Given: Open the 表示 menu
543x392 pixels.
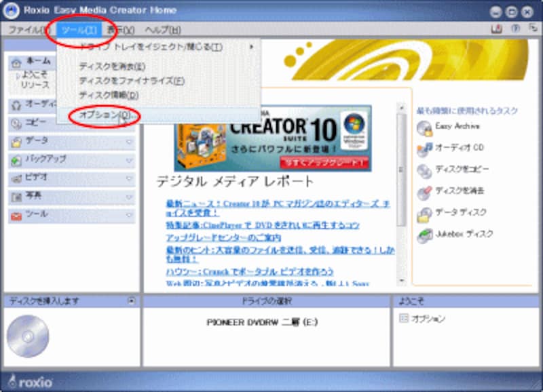Looking at the screenshot, I should coord(121,30).
